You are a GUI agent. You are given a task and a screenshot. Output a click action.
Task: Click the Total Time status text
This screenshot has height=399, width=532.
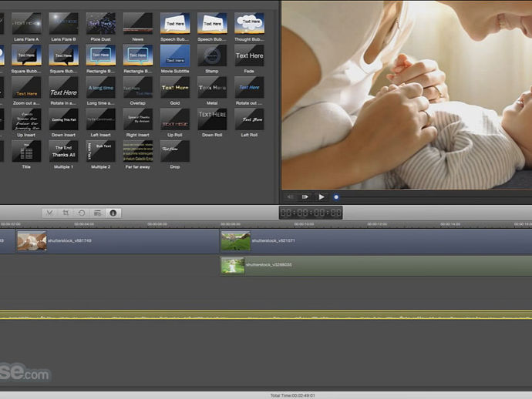click(292, 395)
